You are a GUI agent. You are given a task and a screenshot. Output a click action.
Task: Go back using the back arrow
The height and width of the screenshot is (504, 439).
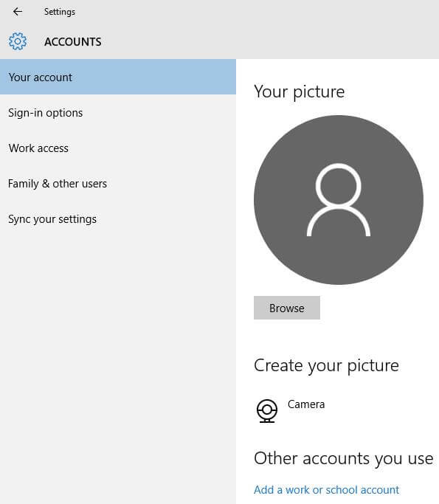click(18, 12)
